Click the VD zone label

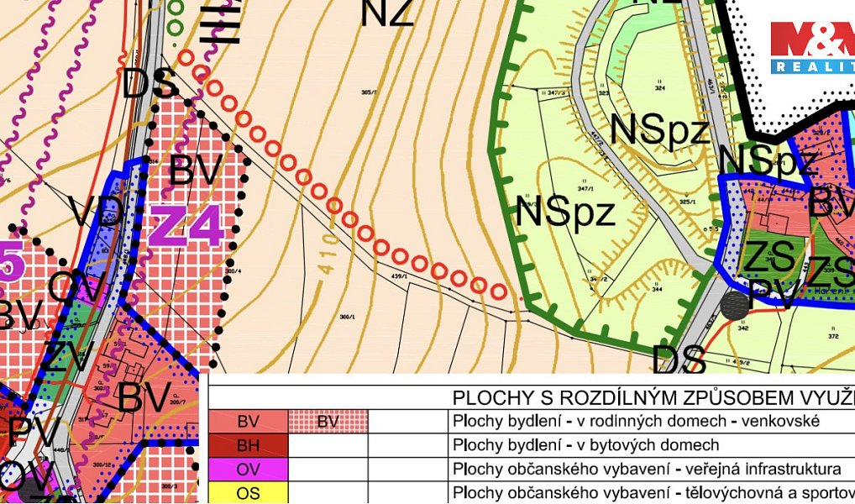tap(96, 212)
